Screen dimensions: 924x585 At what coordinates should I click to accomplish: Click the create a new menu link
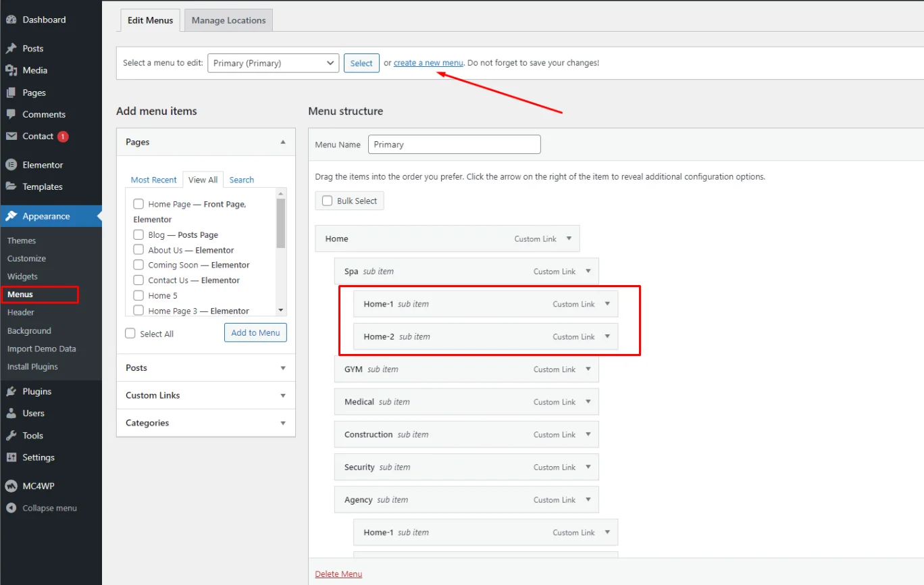[428, 63]
